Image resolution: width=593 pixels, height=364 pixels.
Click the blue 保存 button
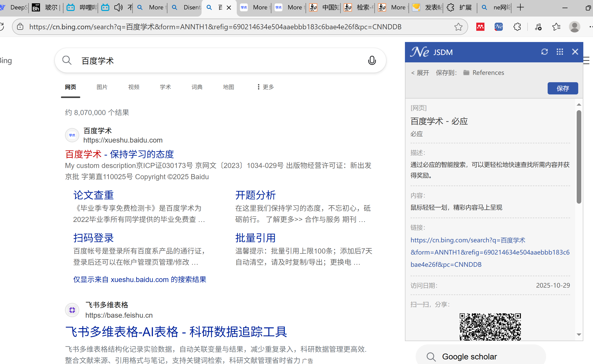tap(563, 88)
